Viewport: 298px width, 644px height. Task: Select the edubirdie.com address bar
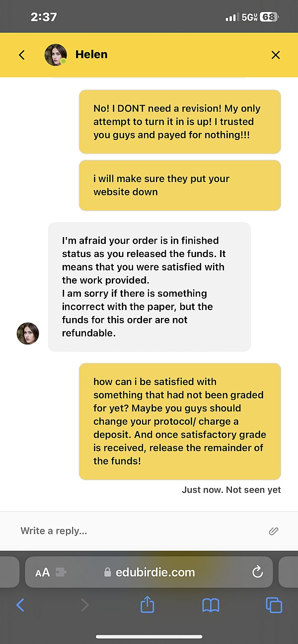click(154, 573)
